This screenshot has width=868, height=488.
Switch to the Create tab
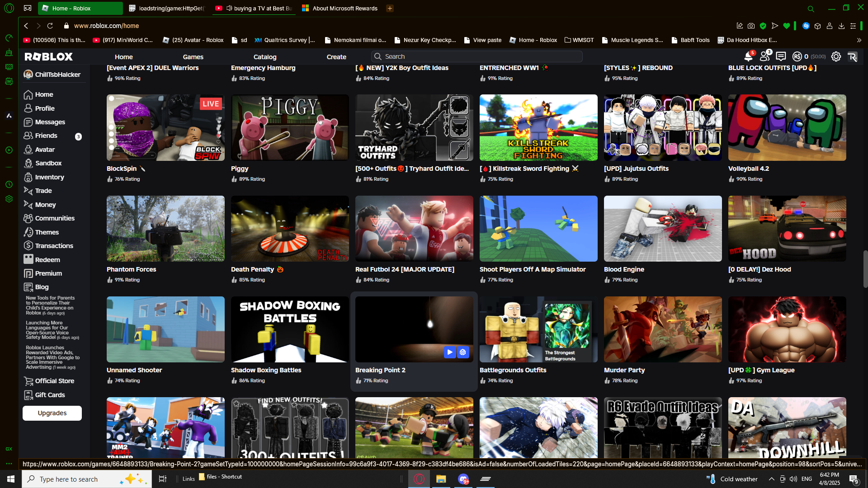[x=336, y=57]
